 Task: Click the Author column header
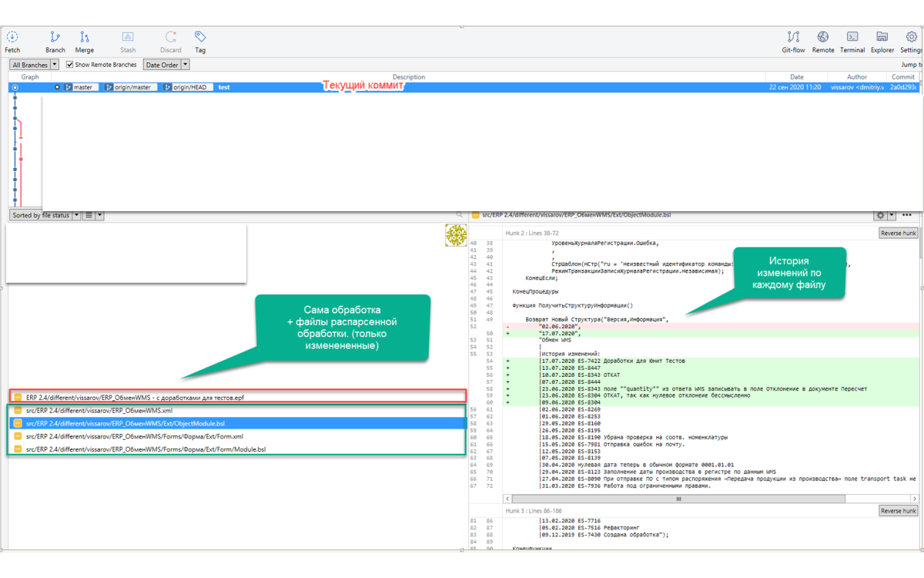[x=856, y=77]
